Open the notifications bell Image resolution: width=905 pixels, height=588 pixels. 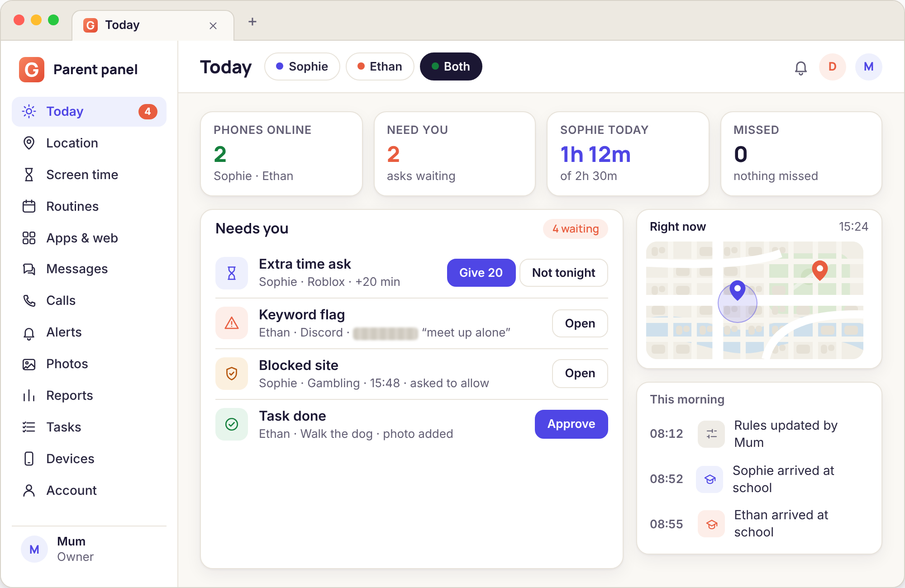800,67
